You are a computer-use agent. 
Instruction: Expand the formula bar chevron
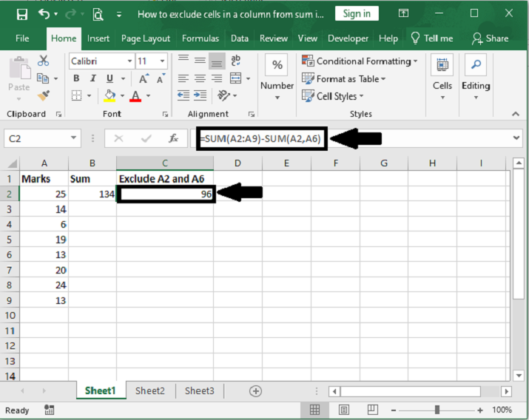[x=516, y=138]
